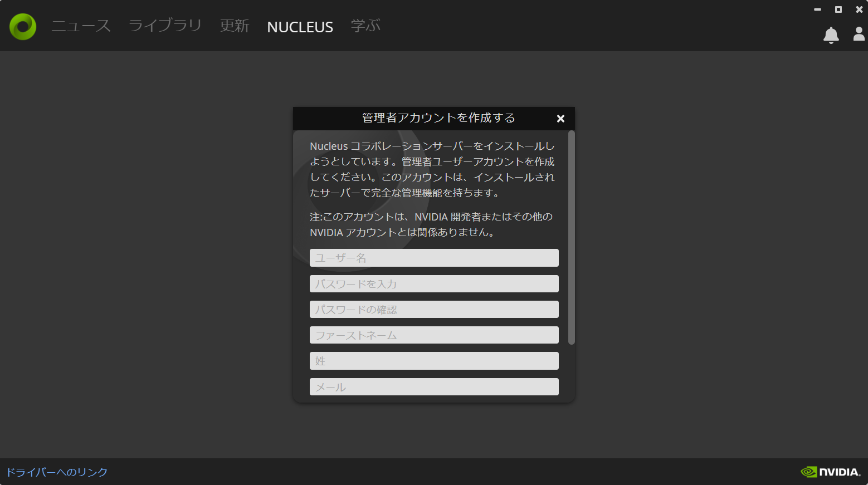
Task: Switch to the ニュース tab
Action: click(81, 26)
